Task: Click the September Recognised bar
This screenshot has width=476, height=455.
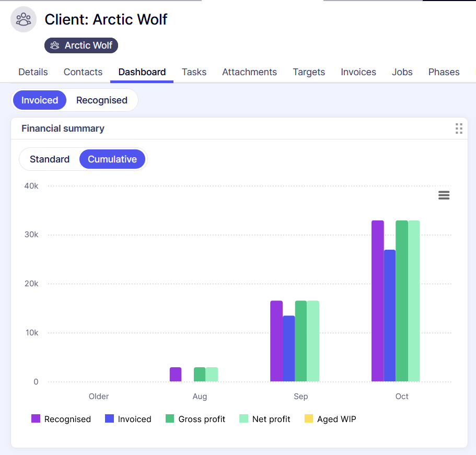Action: tap(276, 341)
